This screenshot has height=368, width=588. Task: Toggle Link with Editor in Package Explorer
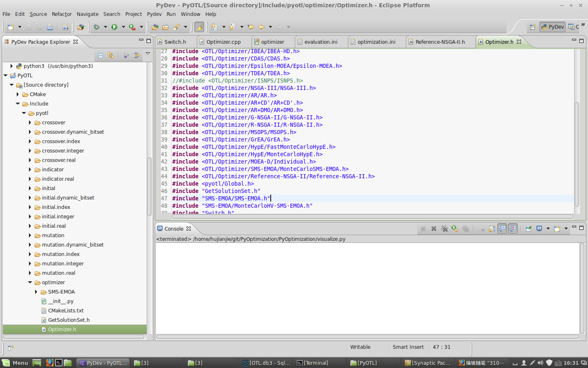click(111, 55)
